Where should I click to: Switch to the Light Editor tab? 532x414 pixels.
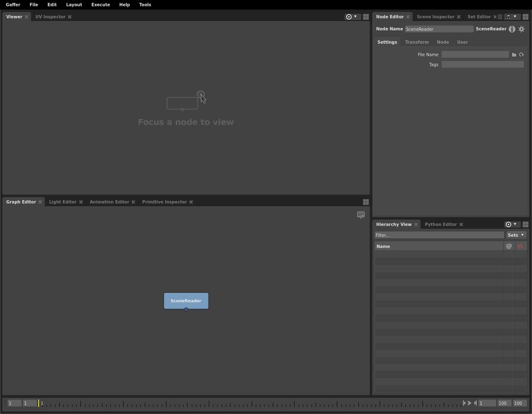pyautogui.click(x=63, y=202)
